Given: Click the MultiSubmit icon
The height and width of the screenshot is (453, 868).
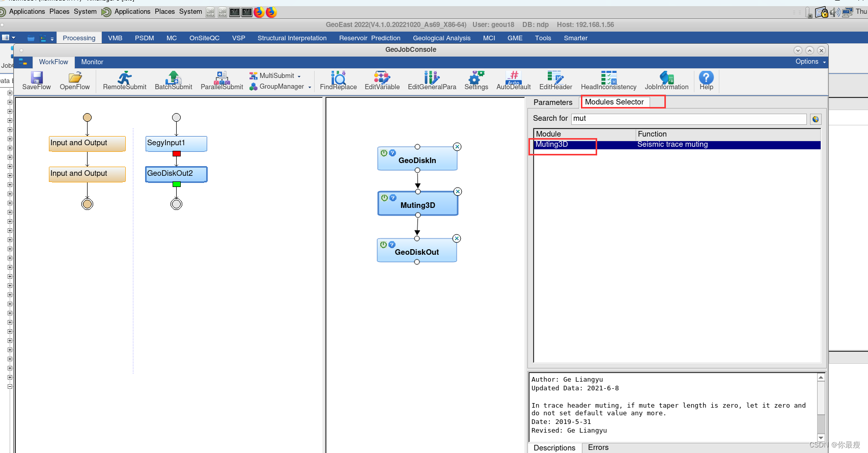Looking at the screenshot, I should click(254, 76).
